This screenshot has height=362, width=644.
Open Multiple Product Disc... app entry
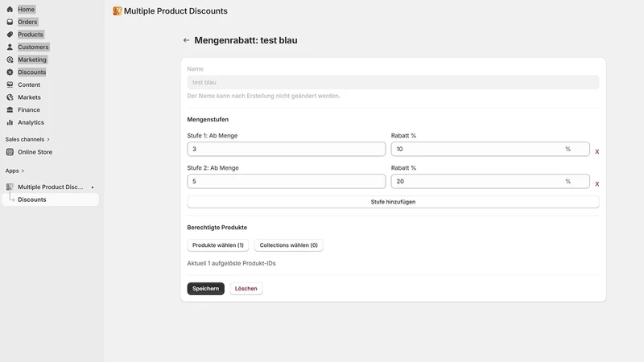[x=50, y=187]
